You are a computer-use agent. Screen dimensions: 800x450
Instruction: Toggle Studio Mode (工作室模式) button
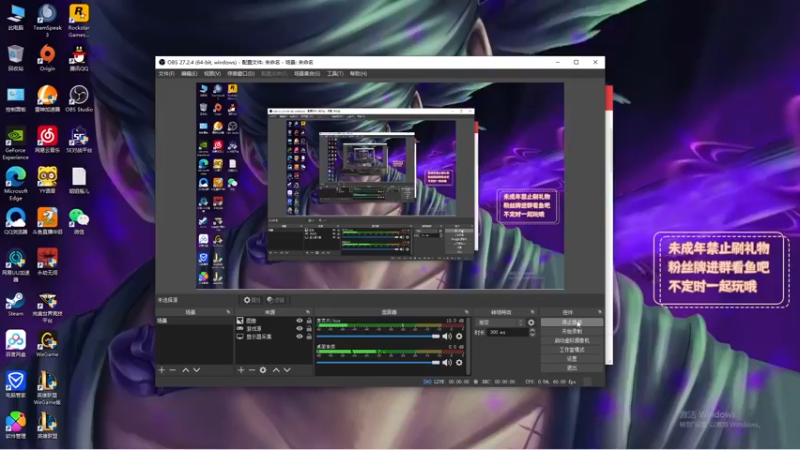(571, 349)
